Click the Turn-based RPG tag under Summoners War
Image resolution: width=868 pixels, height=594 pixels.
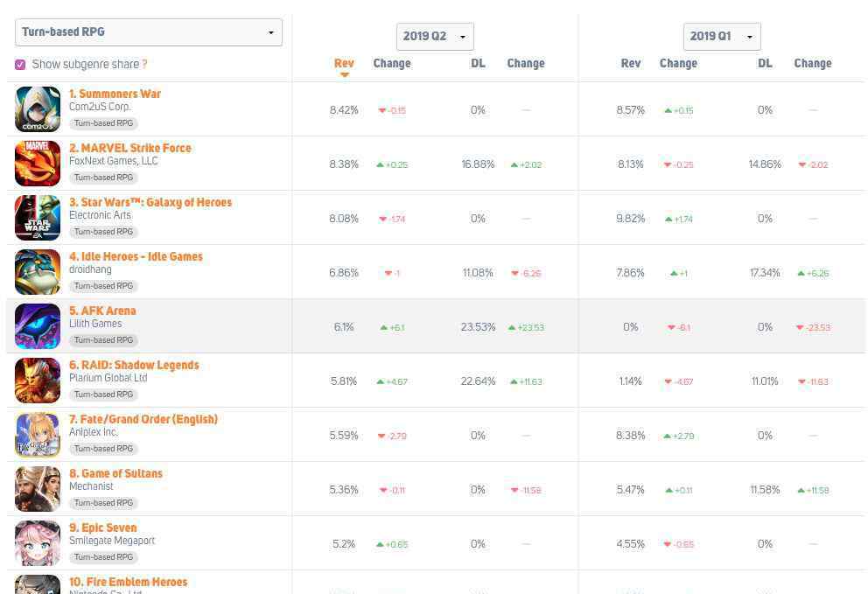[x=104, y=123]
